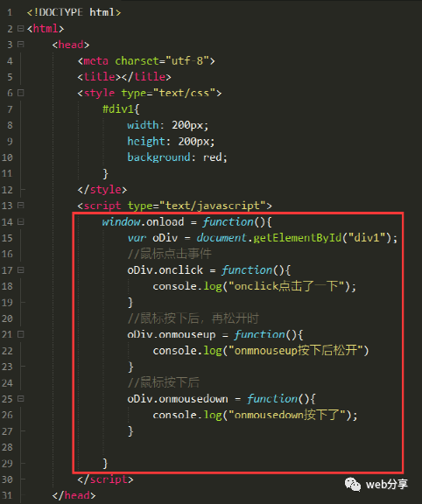This screenshot has height=504, width=422.
Task: Click the var oDiv declaration keyword
Action: pyautogui.click(x=137, y=238)
